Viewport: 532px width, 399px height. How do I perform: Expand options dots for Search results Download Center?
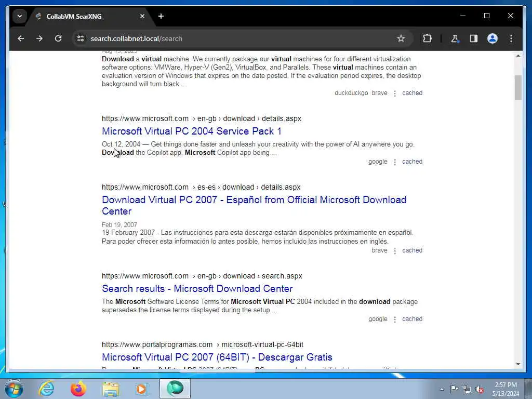tap(395, 320)
